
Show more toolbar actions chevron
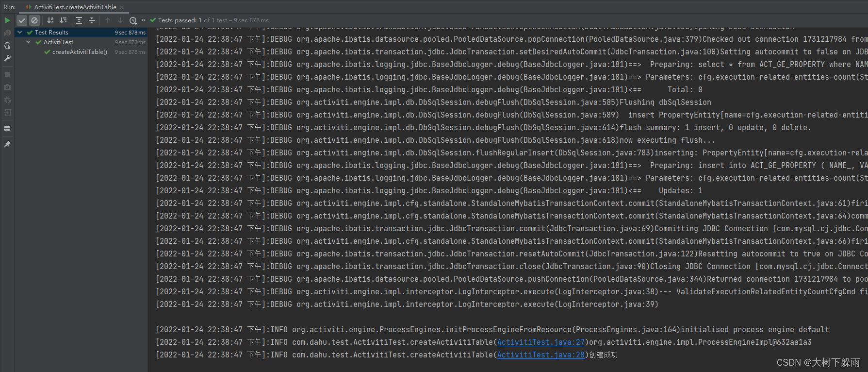[144, 20]
